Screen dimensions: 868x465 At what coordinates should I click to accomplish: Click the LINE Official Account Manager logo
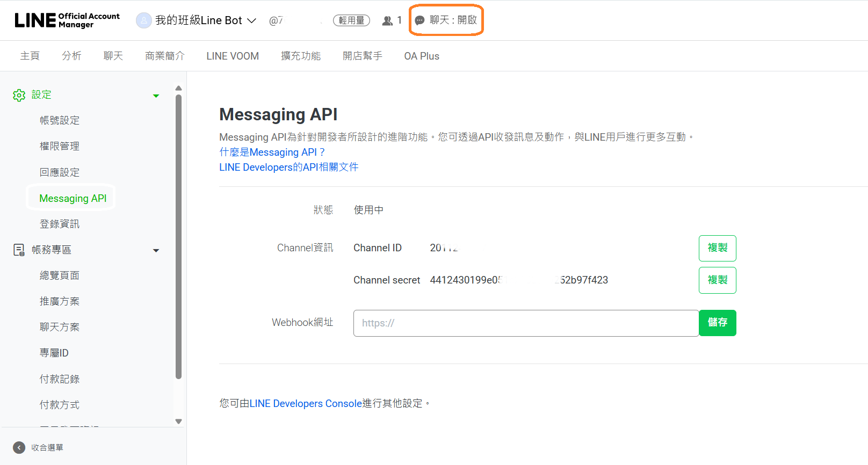coord(67,20)
